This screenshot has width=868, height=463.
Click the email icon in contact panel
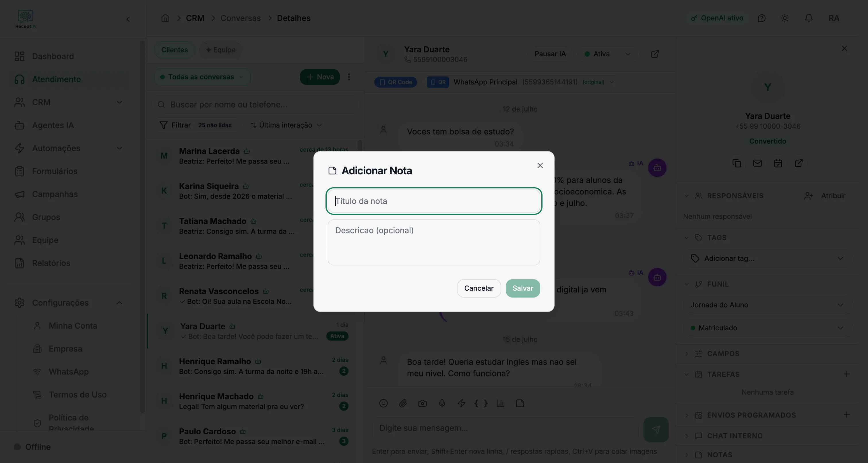click(757, 163)
